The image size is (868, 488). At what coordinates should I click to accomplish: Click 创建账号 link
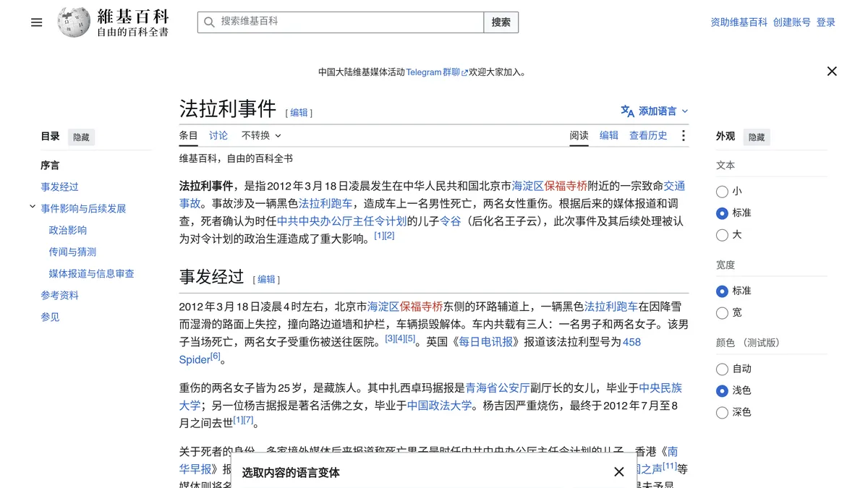[792, 22]
